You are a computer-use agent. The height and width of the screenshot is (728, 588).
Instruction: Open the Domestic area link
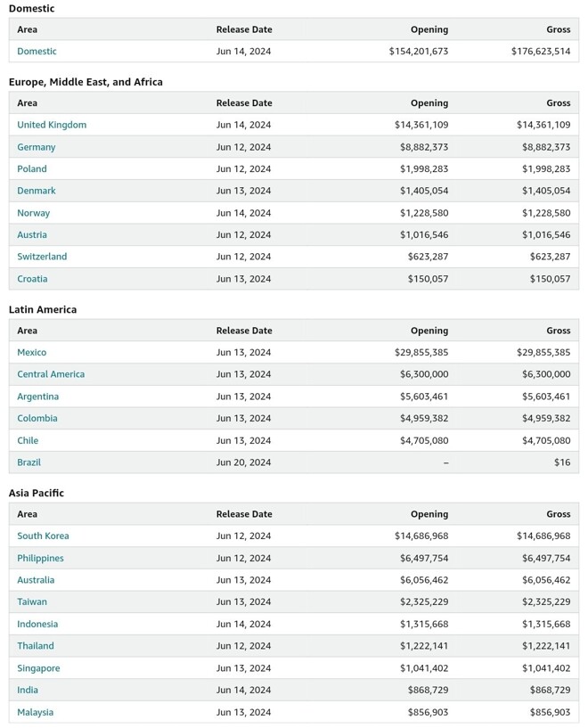tap(37, 52)
